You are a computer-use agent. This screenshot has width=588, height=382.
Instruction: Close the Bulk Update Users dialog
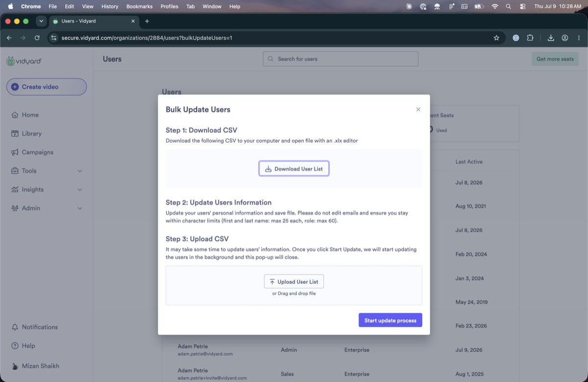point(418,109)
